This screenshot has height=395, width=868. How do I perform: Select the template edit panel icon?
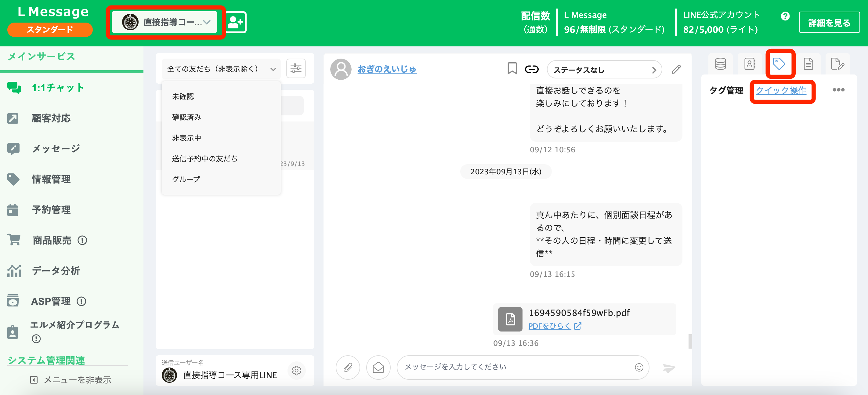[838, 63]
